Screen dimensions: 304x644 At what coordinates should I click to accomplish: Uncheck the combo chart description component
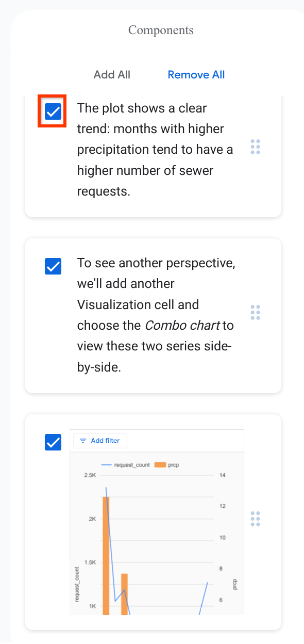tap(53, 266)
